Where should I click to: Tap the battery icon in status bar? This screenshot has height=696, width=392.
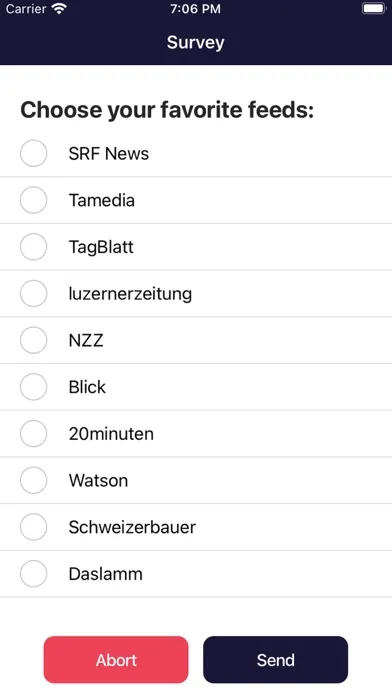point(374,8)
